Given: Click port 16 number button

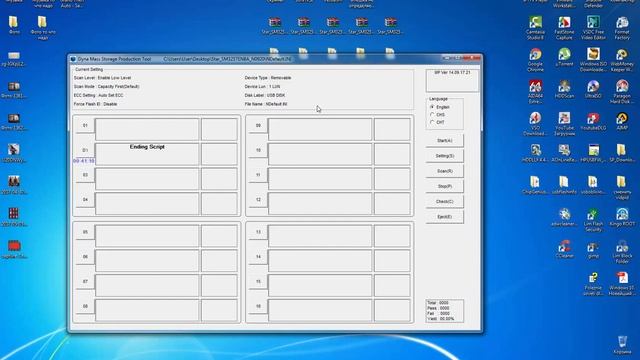Looking at the screenshot, I should (x=258, y=307).
